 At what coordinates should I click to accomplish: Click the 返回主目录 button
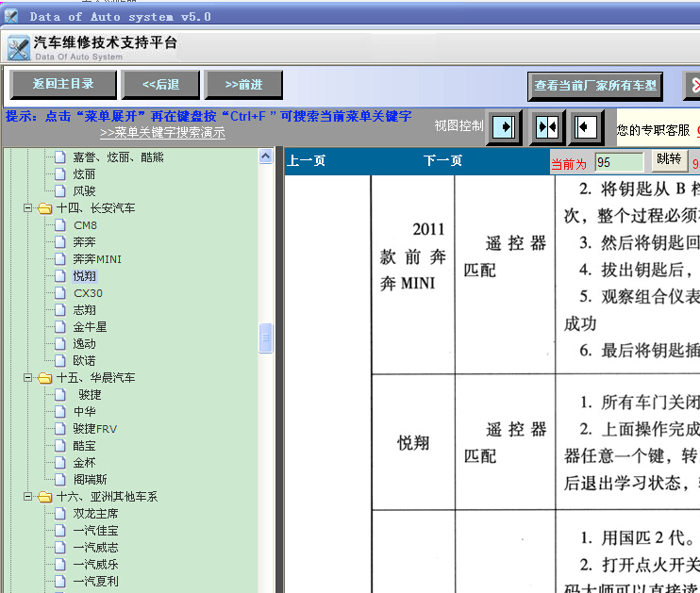(x=63, y=84)
